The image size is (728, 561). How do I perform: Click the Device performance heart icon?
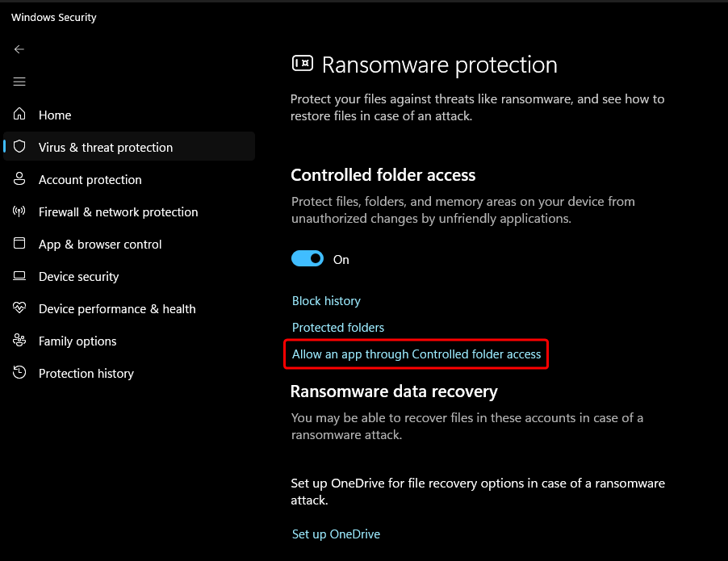click(19, 308)
